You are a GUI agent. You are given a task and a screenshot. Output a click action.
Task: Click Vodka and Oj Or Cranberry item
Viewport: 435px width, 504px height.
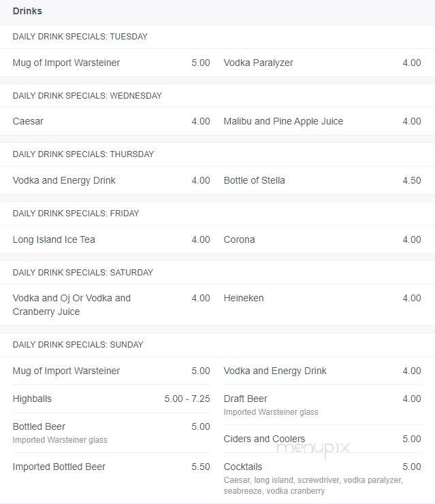pos(112,305)
